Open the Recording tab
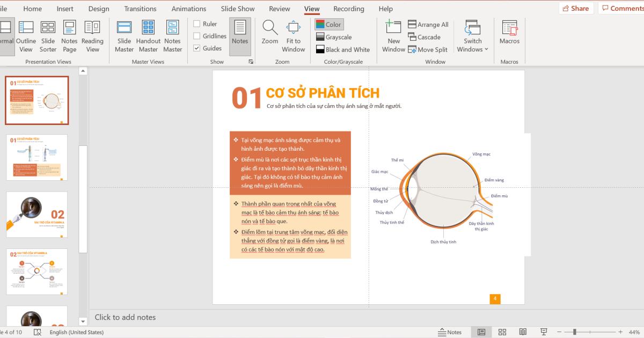Viewport: 644px width, 338px height. (x=349, y=9)
